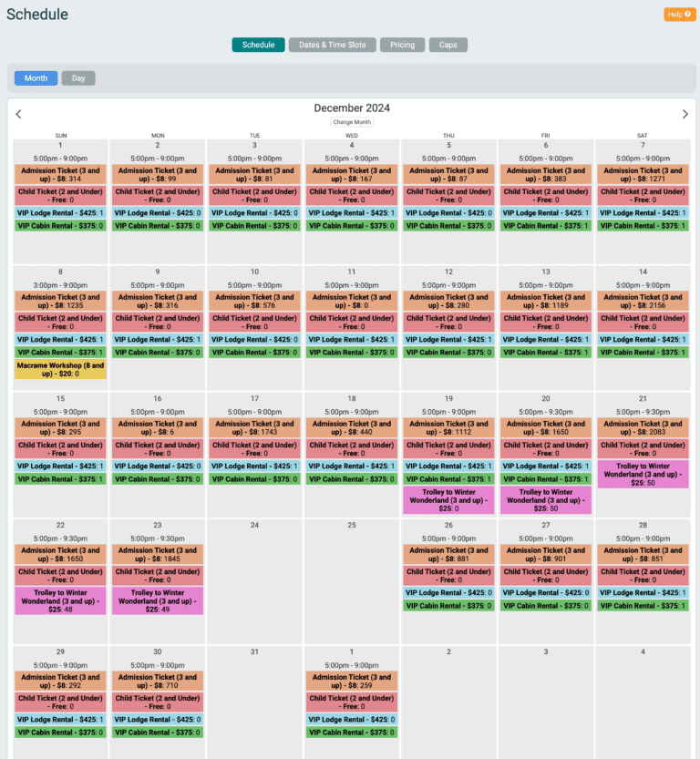Click Admission Ticket $8: 576 on December 10
The image size is (700, 759).
(254, 301)
